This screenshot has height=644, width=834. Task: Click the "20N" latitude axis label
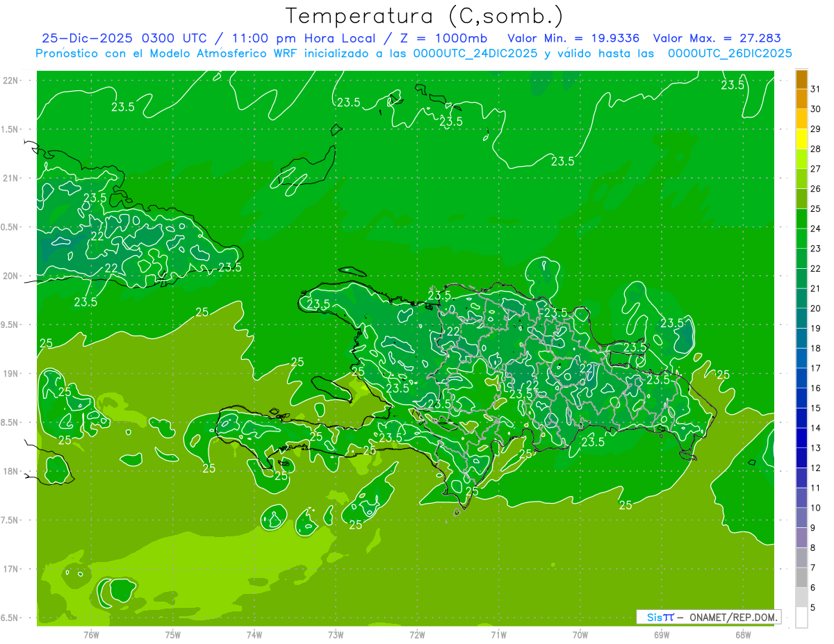pyautogui.click(x=11, y=276)
